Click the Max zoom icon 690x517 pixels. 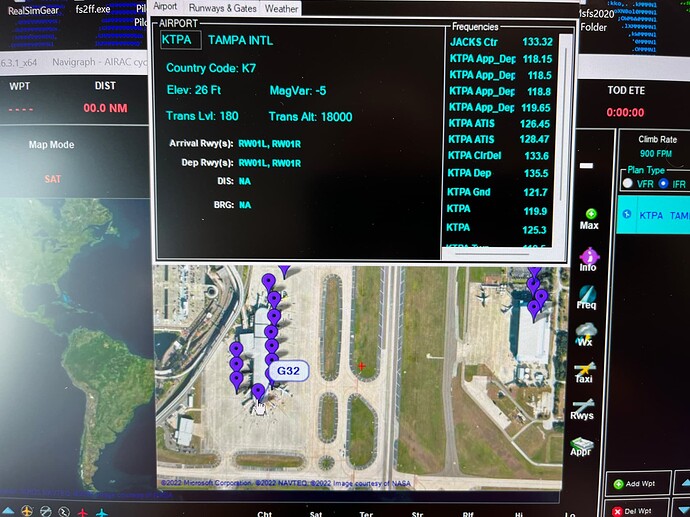coord(590,219)
